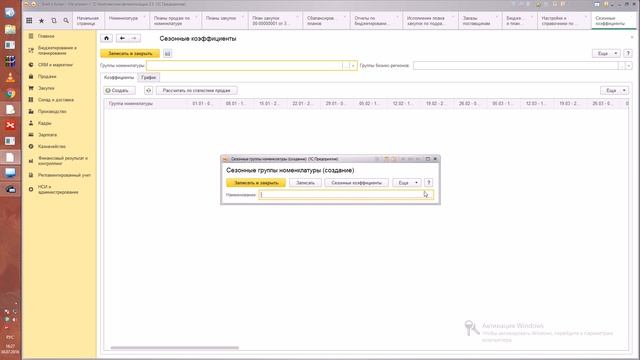Open Кадры section in sidebar
The width and height of the screenshot is (640, 360).
[44, 123]
